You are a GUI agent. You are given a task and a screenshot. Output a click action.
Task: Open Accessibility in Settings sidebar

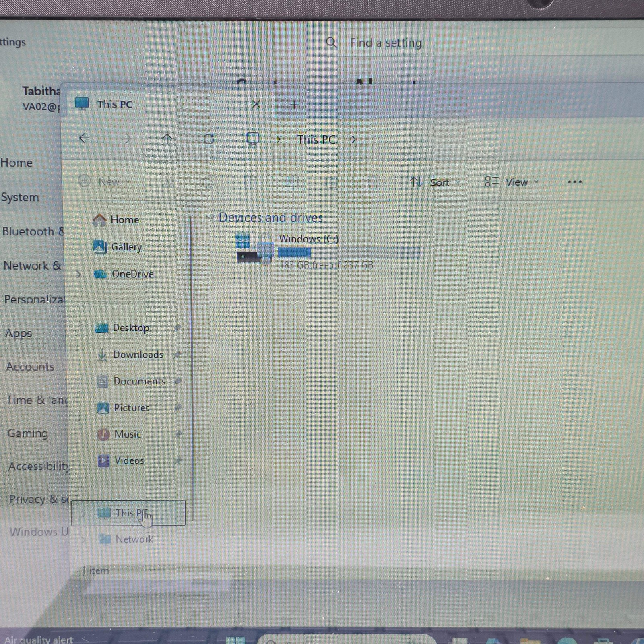(38, 466)
